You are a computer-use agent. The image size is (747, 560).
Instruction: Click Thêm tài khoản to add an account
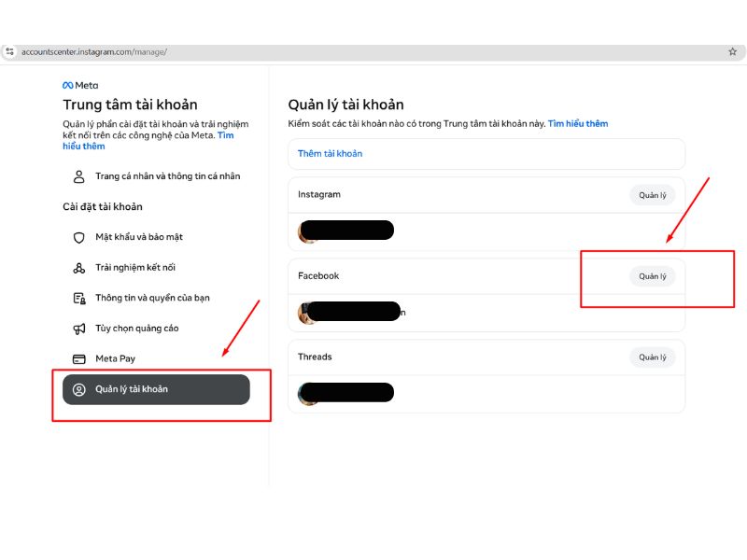coord(331,154)
